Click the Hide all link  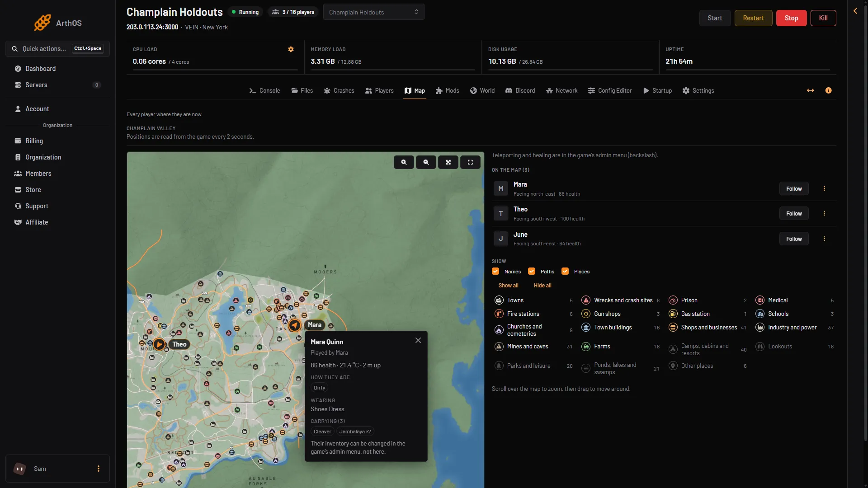coord(542,286)
